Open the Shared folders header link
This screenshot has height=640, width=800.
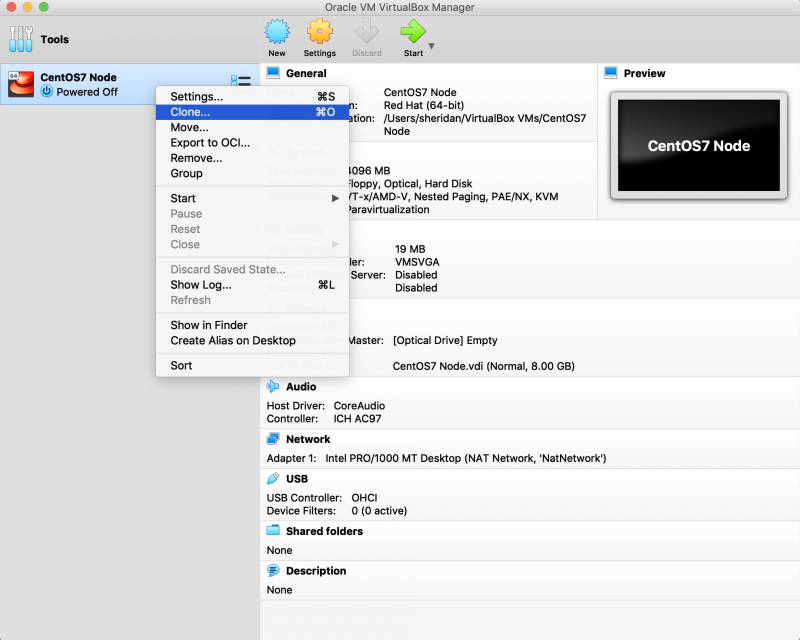click(324, 531)
